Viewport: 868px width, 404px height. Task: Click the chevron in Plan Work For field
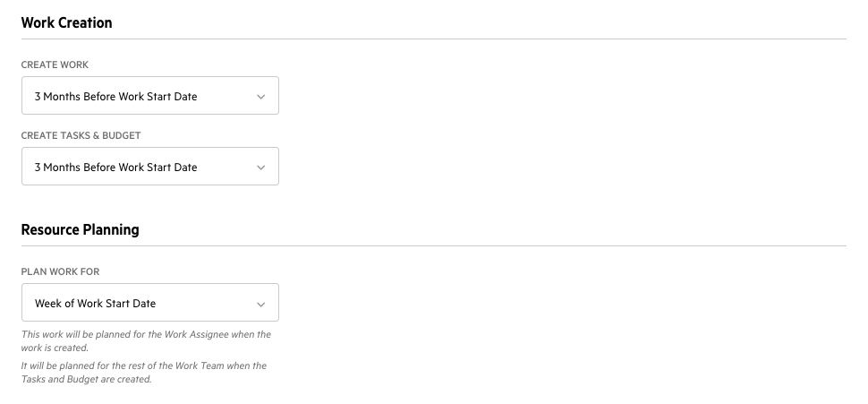260,304
